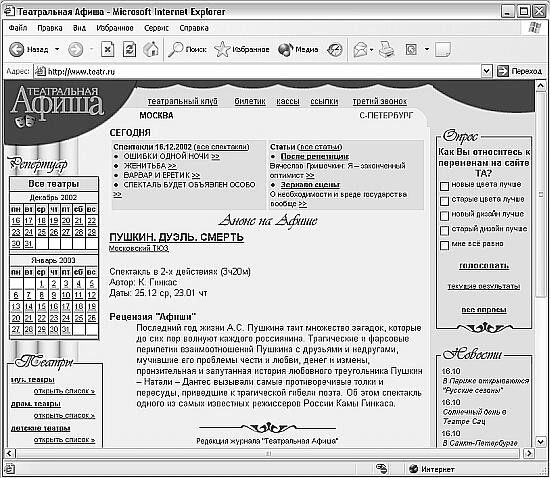Open the 'билетик' link
Screen dimensions: 550x478
click(250, 101)
